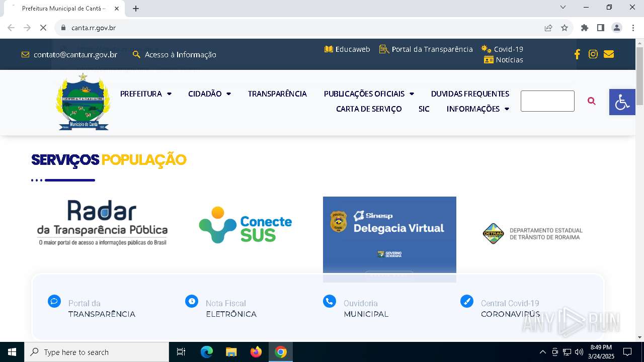Stop page loading in Chrome

[43, 28]
